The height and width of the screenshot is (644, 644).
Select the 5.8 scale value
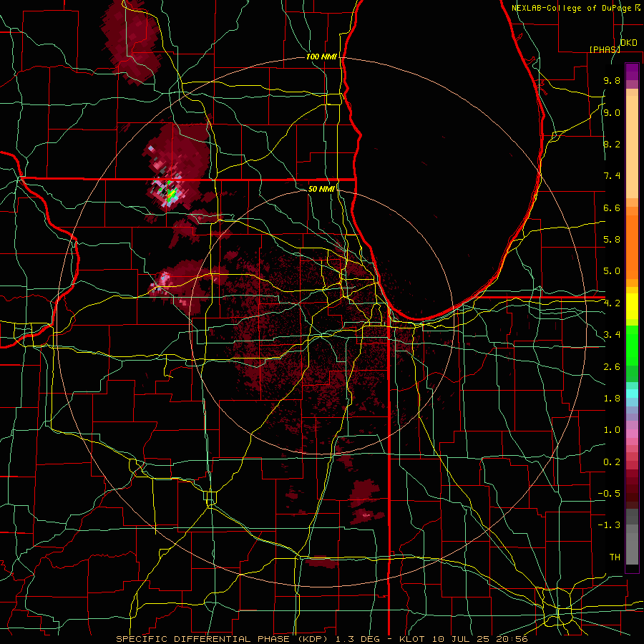tap(612, 240)
